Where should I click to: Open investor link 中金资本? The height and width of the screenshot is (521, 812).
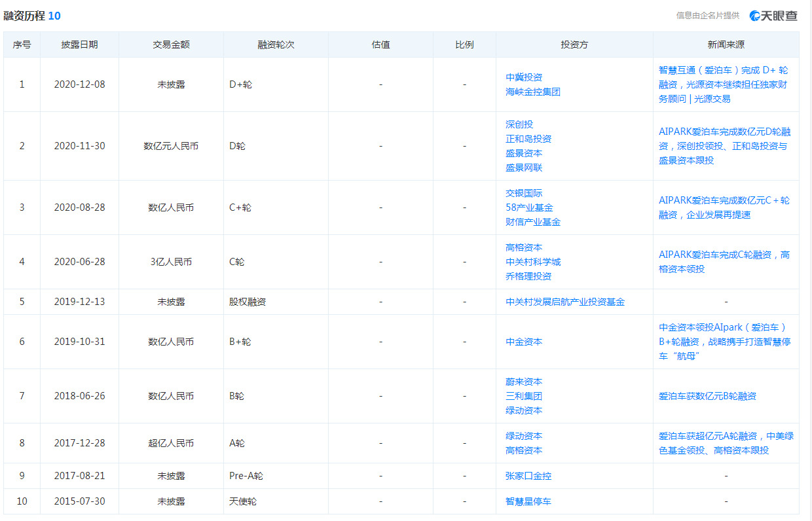pyautogui.click(x=524, y=342)
